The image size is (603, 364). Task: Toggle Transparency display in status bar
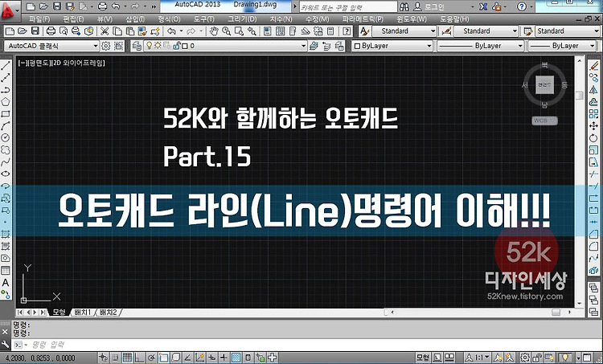pos(236,358)
